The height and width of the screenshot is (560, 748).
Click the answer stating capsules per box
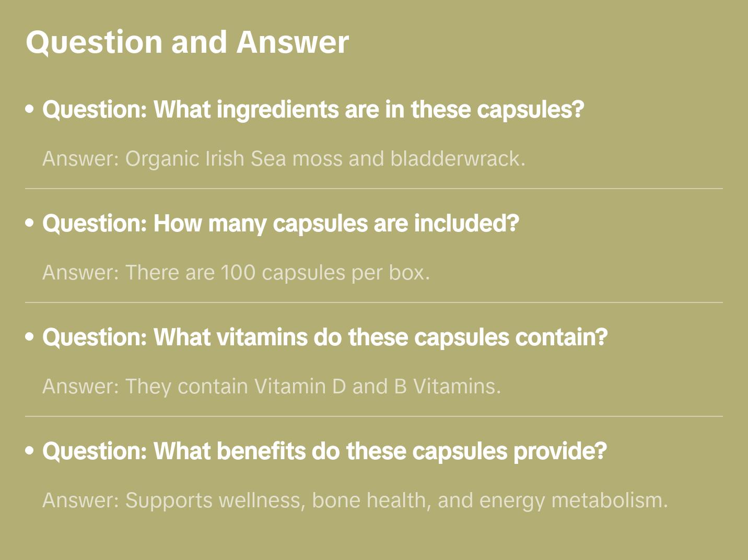pos(236,273)
